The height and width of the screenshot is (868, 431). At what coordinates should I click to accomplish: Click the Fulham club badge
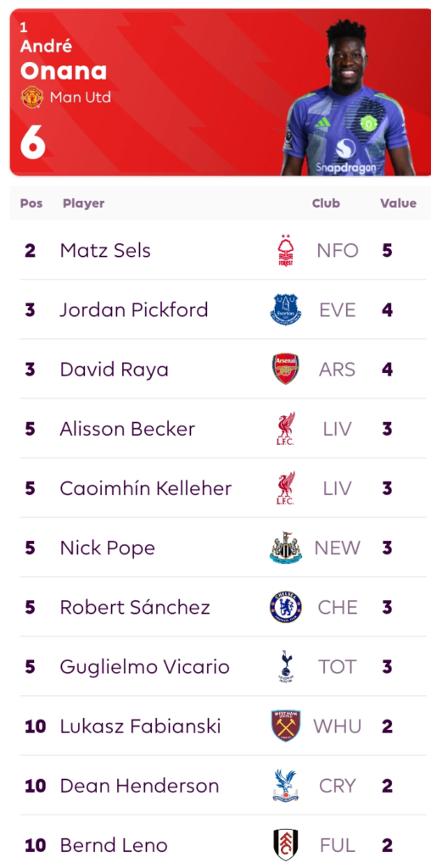click(x=286, y=845)
